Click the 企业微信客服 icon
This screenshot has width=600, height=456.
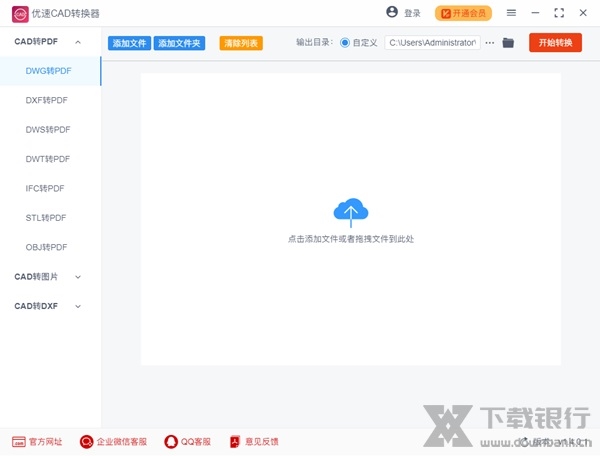pyautogui.click(x=86, y=442)
